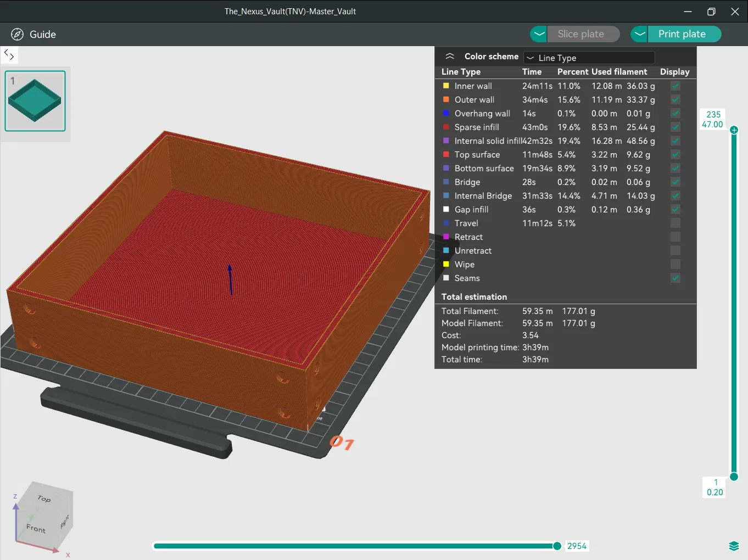The height and width of the screenshot is (560, 748).
Task: Click the Retract magenta color swatch
Action: (446, 237)
